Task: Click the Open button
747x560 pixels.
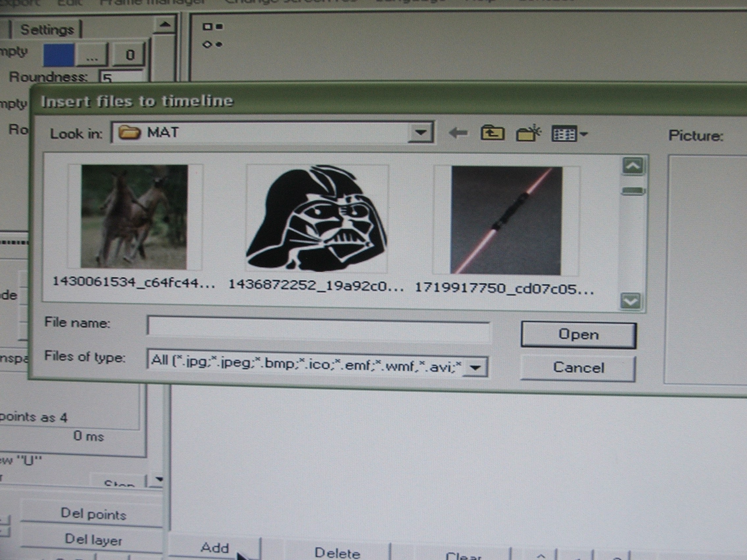Action: coord(578,335)
